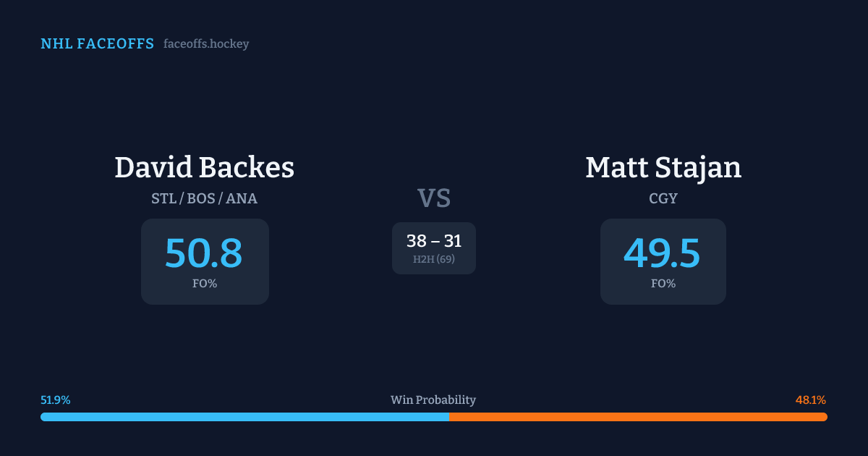Select the H2H (69) label
The width and height of the screenshot is (868, 456).
tap(434, 259)
